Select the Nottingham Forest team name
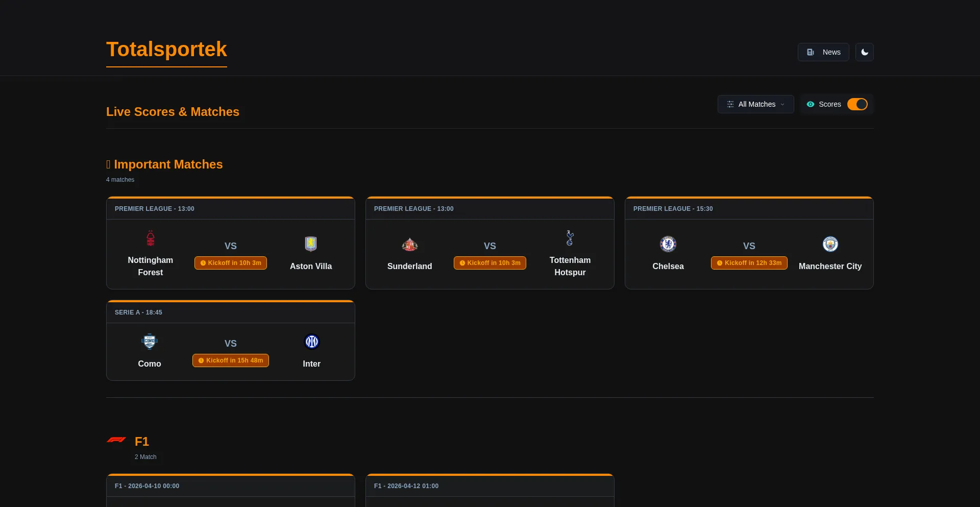Viewport: 980px width, 507px height. pos(151,267)
